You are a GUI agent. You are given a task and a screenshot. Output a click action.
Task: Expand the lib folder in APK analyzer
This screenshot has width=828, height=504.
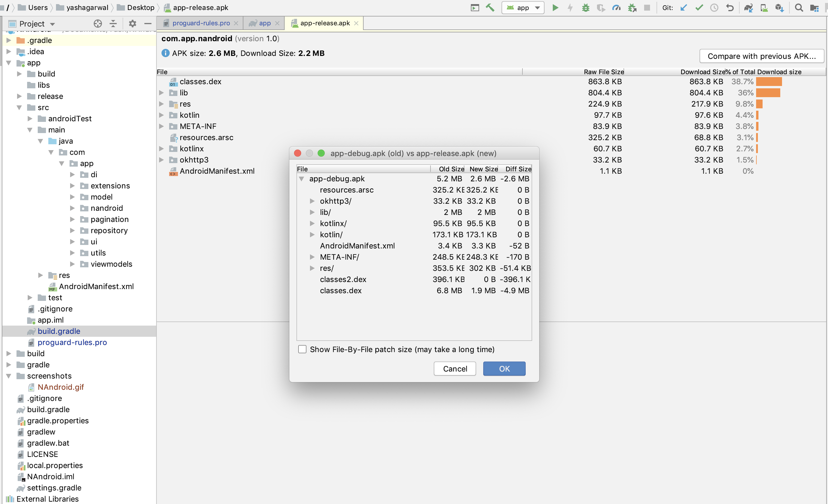pos(161,93)
